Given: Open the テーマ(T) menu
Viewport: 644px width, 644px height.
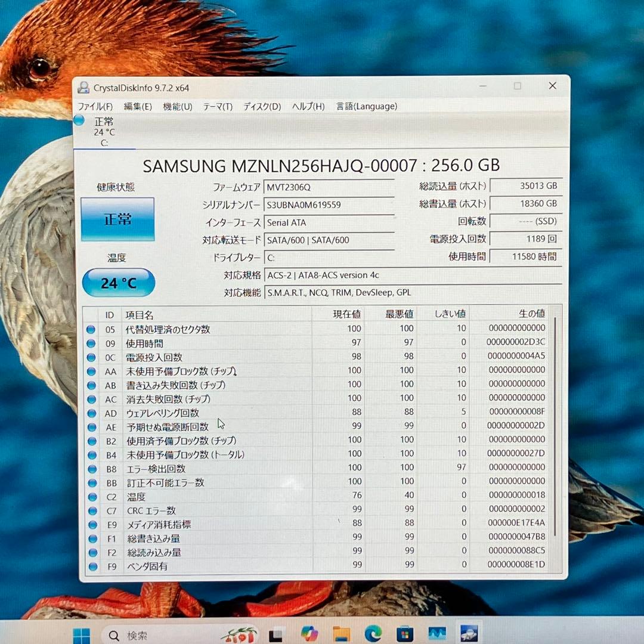Looking at the screenshot, I should tap(217, 106).
